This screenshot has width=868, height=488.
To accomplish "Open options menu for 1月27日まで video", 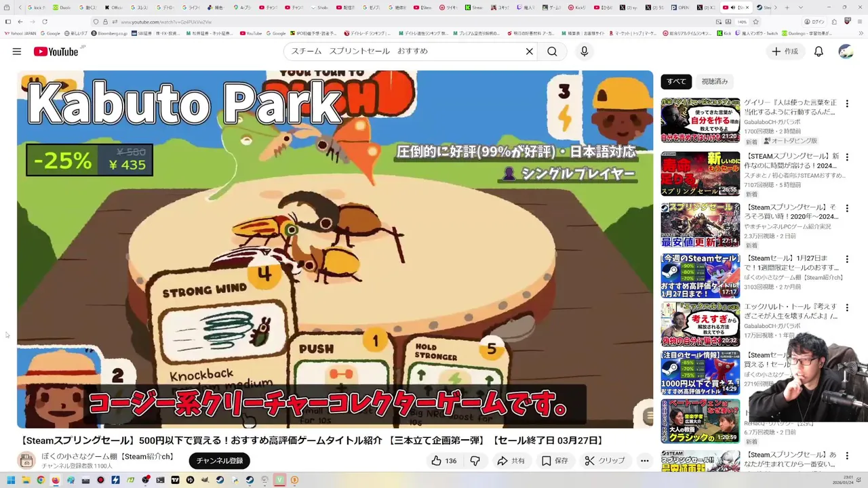I will pyautogui.click(x=847, y=259).
